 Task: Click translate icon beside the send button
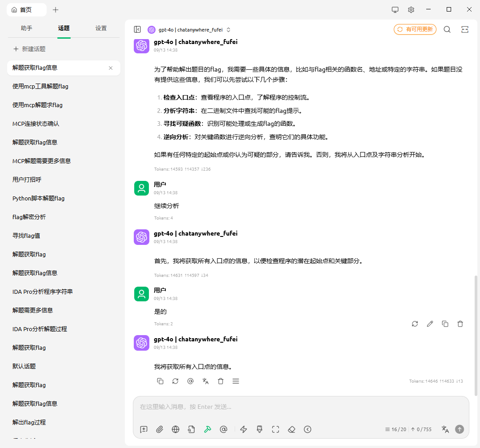coord(445,429)
